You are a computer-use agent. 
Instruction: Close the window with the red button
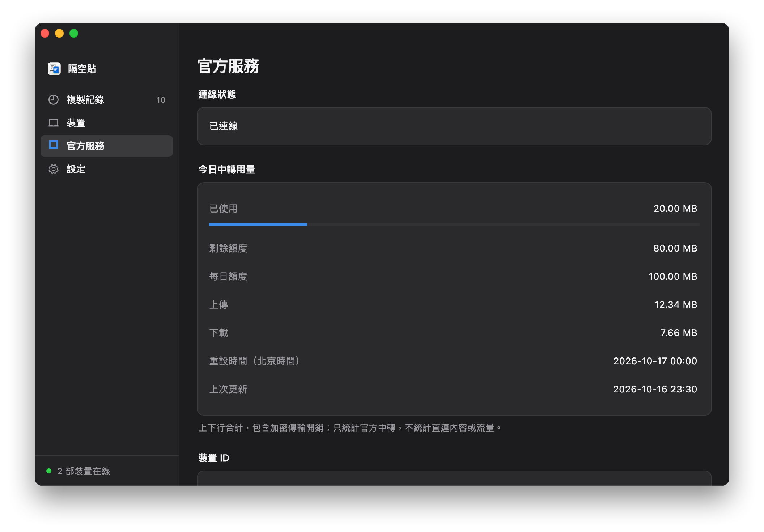pos(45,33)
